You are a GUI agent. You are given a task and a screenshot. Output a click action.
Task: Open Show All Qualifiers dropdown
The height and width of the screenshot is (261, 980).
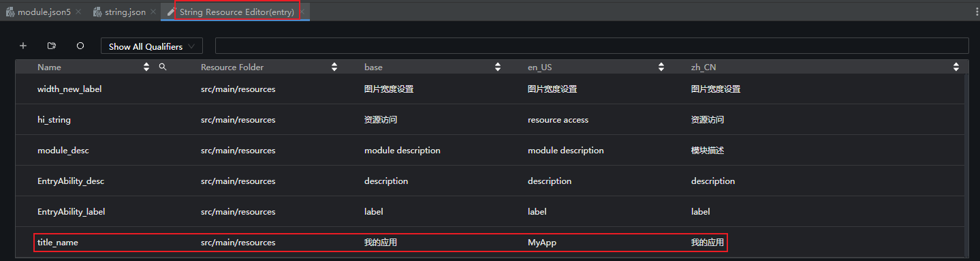[152, 46]
